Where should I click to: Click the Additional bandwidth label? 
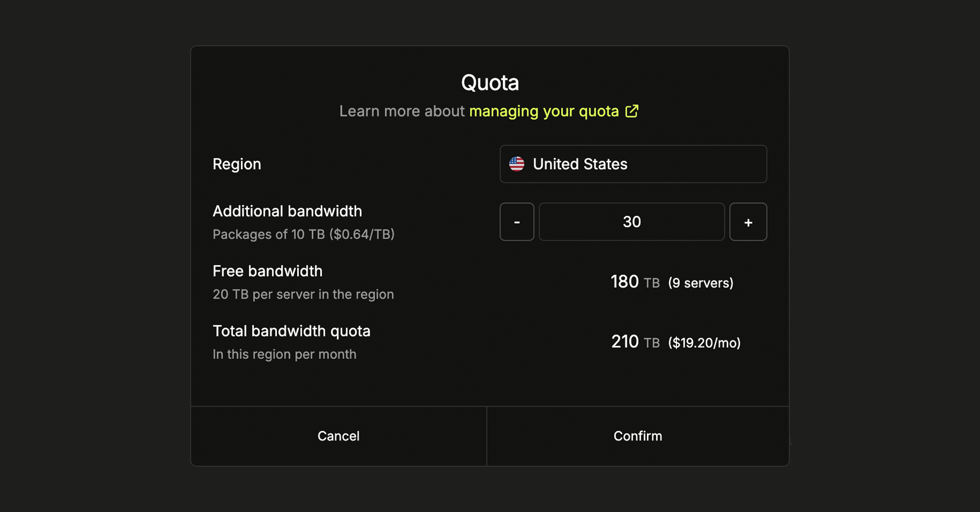click(287, 211)
